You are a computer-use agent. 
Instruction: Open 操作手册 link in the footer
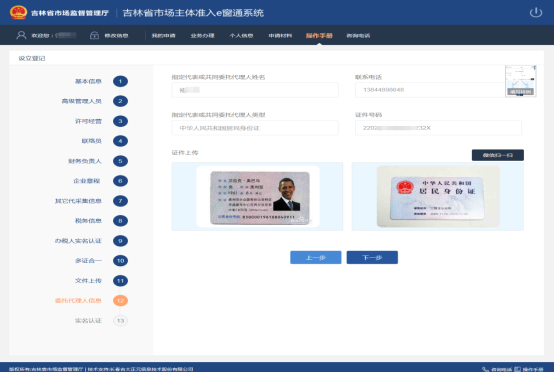click(x=533, y=369)
